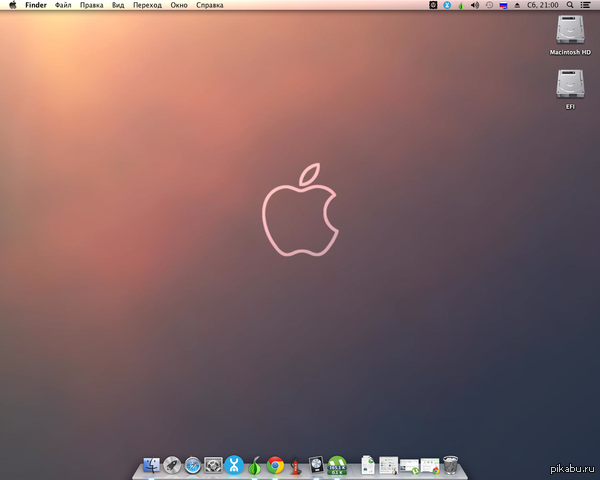Click the blue Yota status icon in menu bar

[447, 5]
